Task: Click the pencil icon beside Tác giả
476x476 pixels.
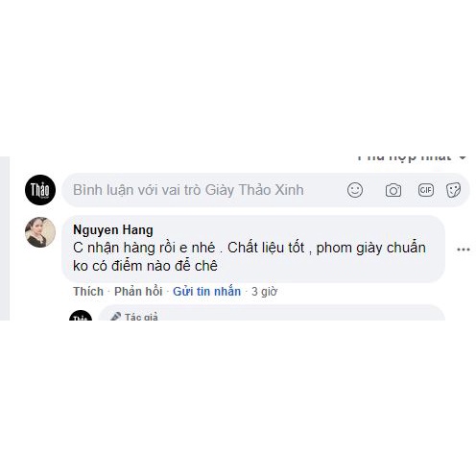Action: pyautogui.click(x=115, y=317)
